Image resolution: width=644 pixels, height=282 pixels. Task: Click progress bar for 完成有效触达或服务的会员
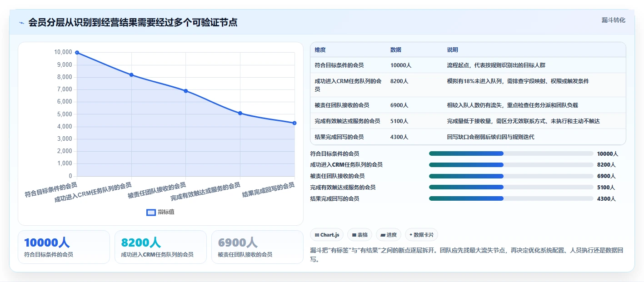[511, 187]
